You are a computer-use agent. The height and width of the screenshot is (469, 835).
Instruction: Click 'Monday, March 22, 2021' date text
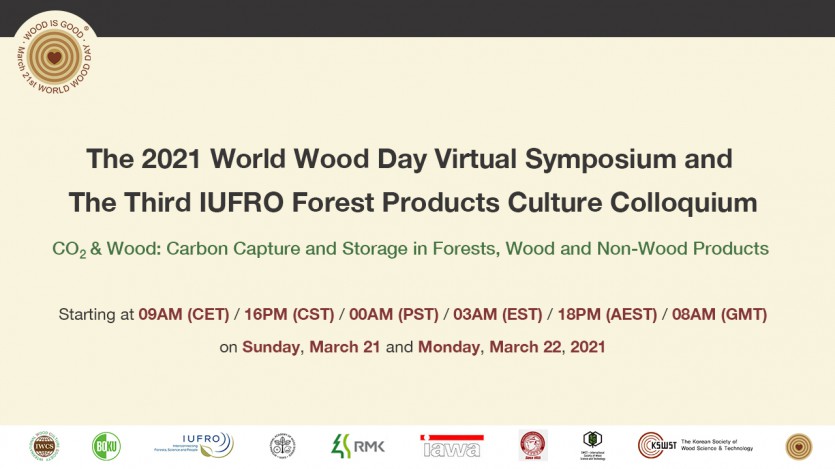pyautogui.click(x=512, y=347)
